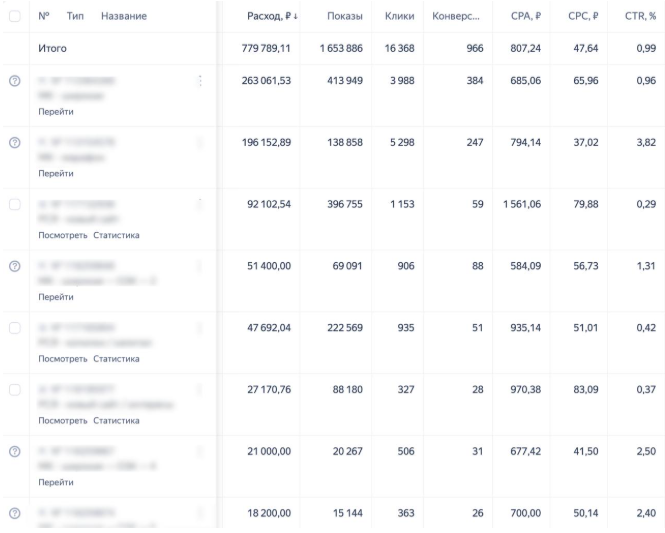The height and width of the screenshot is (533, 665).
Task: Click the Клики column header
Action: tap(399, 16)
